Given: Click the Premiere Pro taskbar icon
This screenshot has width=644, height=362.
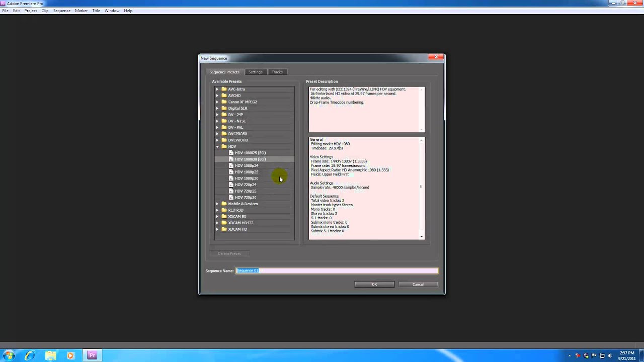Looking at the screenshot, I should coord(92,355).
